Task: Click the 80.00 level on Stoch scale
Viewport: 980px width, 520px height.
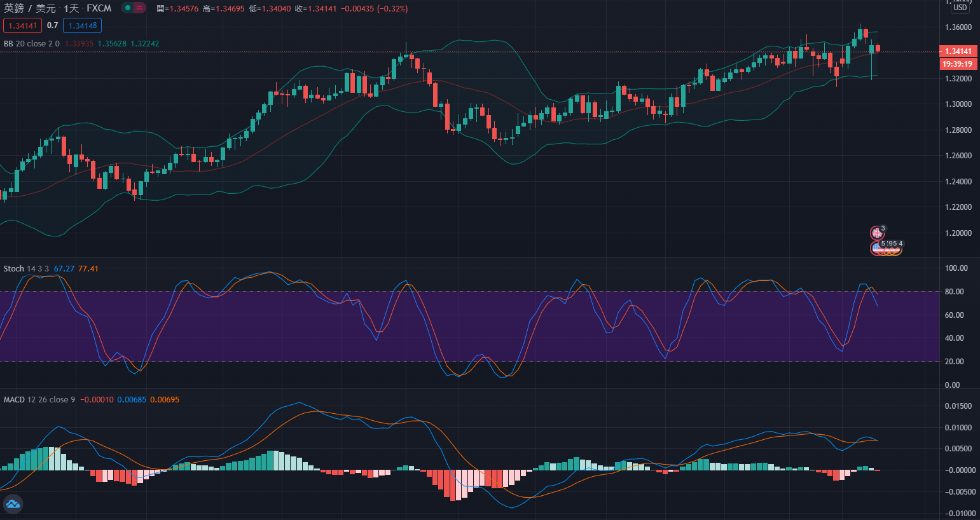Action: click(956, 292)
